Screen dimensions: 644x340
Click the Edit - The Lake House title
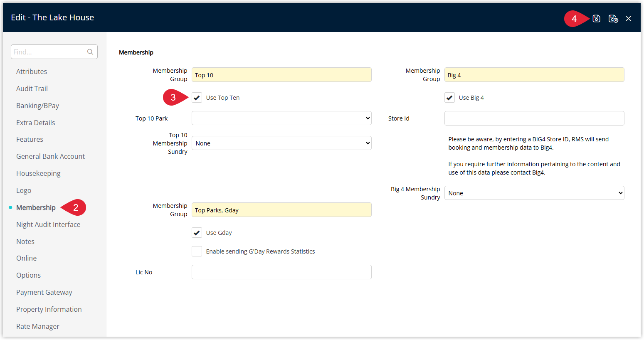click(x=52, y=17)
